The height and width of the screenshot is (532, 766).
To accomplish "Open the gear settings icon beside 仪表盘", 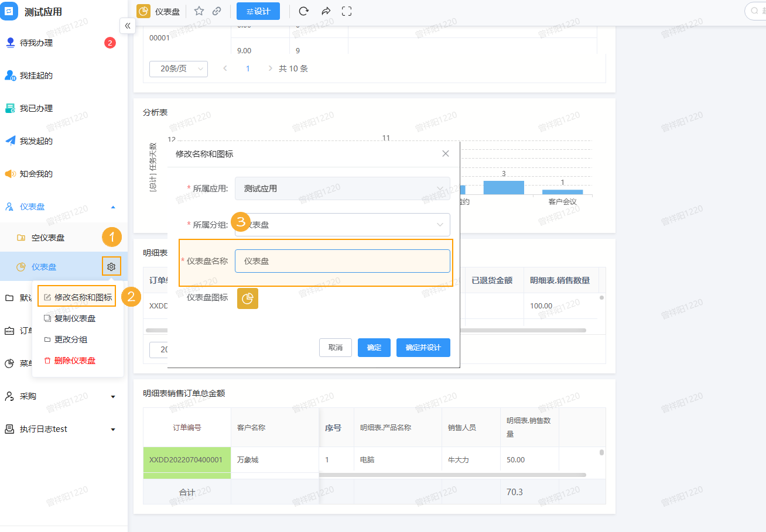I will coord(111,266).
